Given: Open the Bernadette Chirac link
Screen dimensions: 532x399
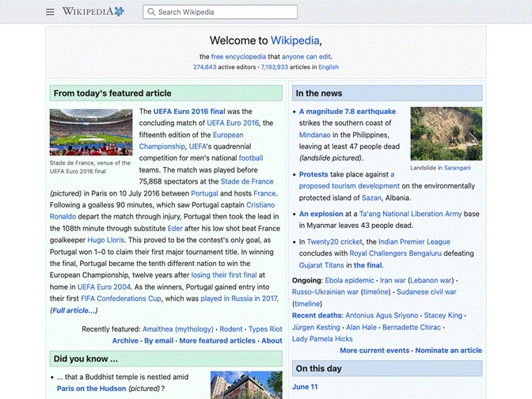Looking at the screenshot, I should (x=411, y=327).
